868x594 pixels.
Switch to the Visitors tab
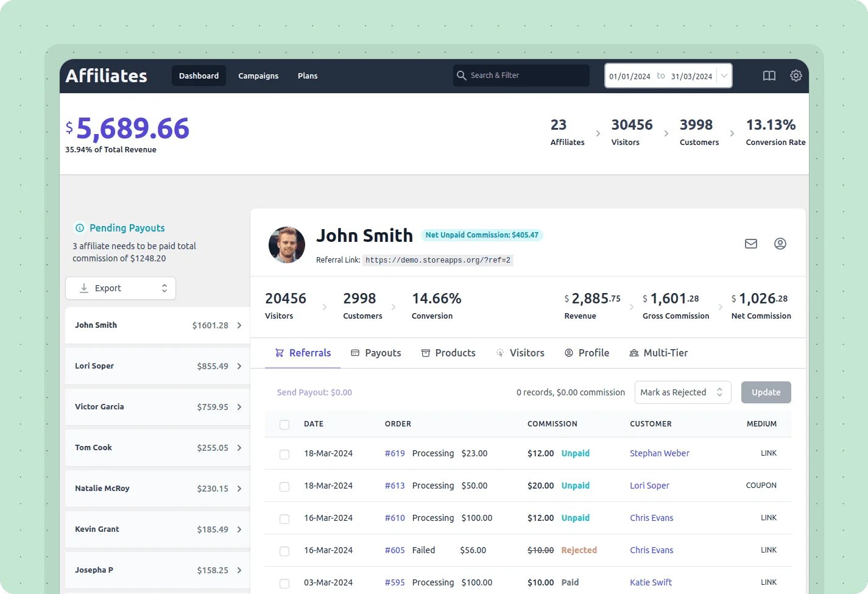(520, 353)
